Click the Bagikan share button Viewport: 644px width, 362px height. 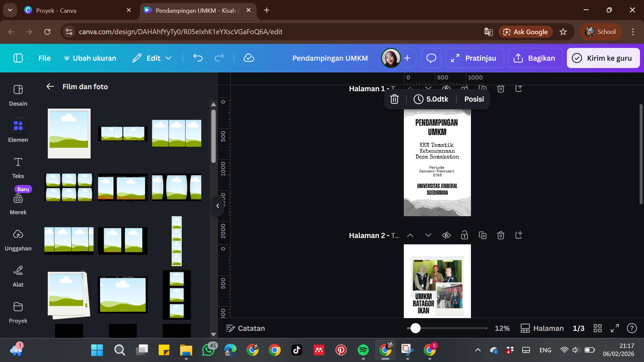(535, 58)
